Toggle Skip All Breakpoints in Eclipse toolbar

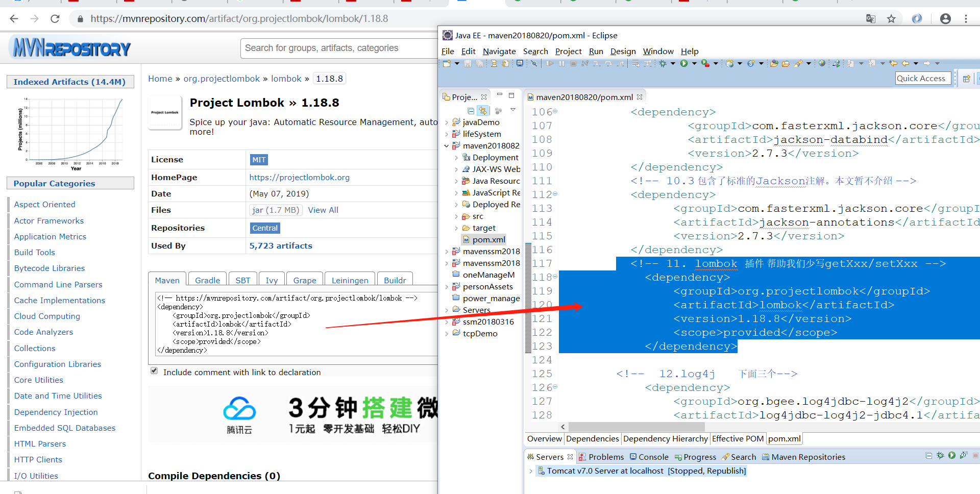[534, 63]
